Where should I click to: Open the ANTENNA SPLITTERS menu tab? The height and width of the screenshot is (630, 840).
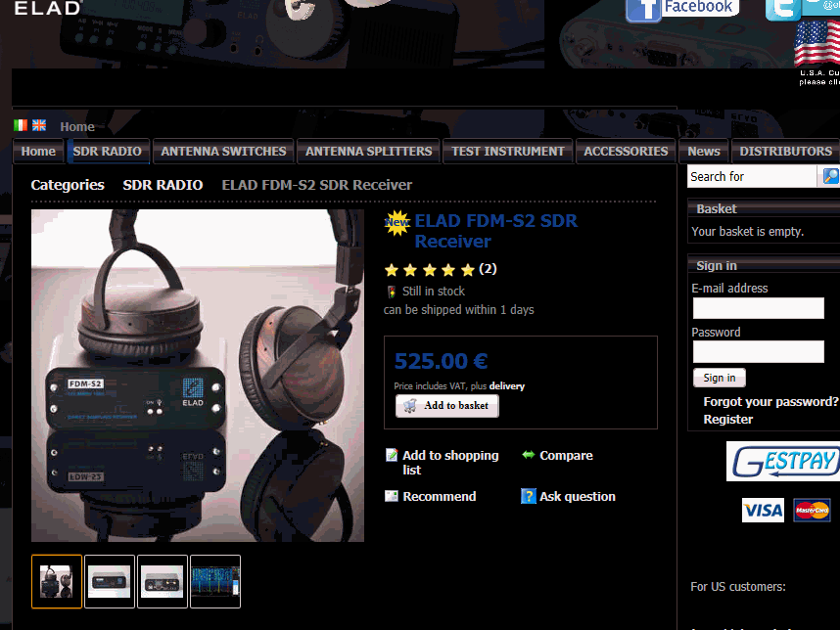point(368,152)
